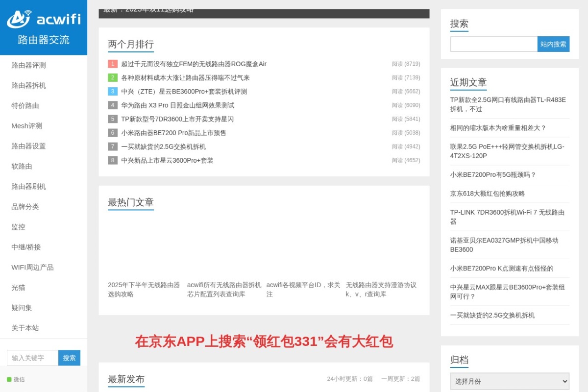
Task: Open recent post 一买就缺货的2.5G交换机拆机
Action: [x=492, y=315]
